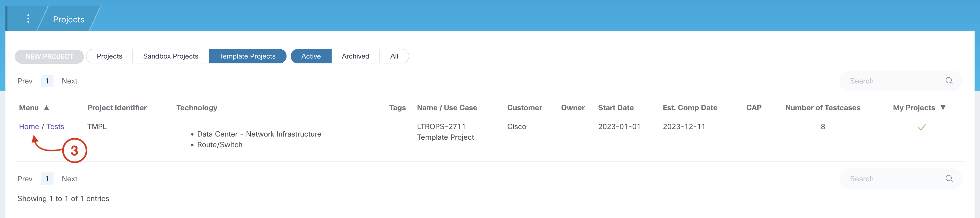Select page 1 in bottom pagination
The height and width of the screenshot is (218, 980).
[x=47, y=179]
